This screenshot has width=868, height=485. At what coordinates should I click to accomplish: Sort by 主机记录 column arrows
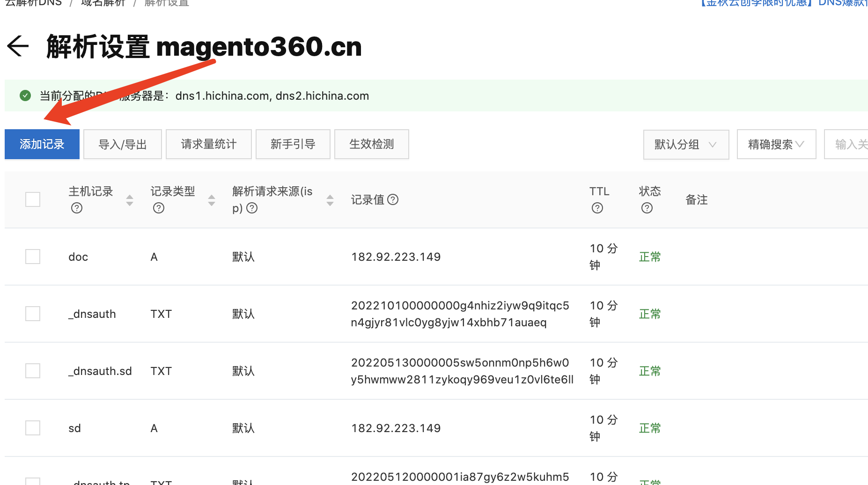[130, 200]
